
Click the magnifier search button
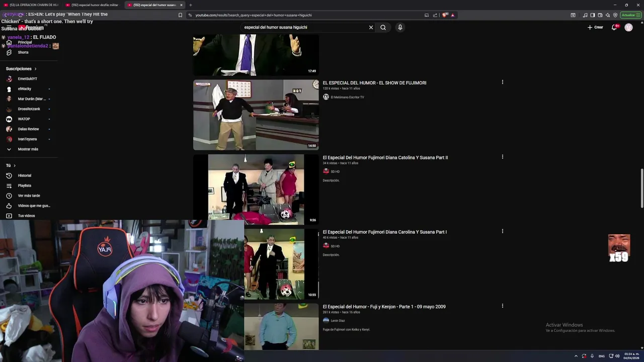click(383, 27)
